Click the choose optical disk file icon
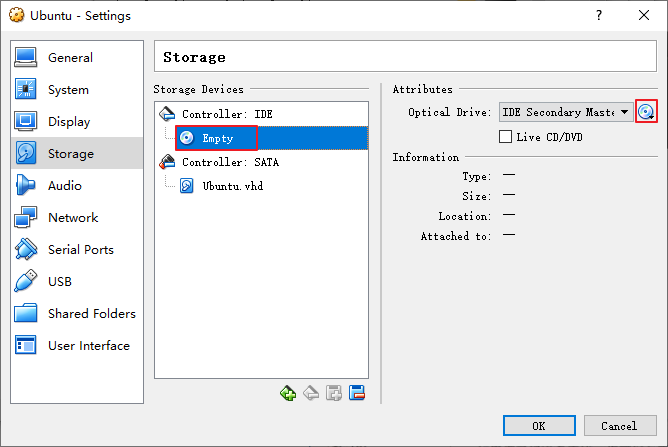This screenshot has height=447, width=668. point(646,112)
